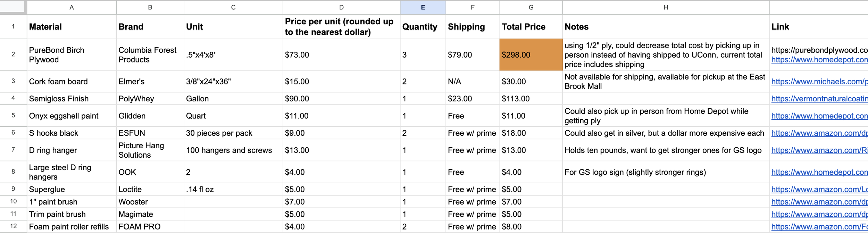Select row 7 header
Screen dimensions: 868x233
[13, 150]
